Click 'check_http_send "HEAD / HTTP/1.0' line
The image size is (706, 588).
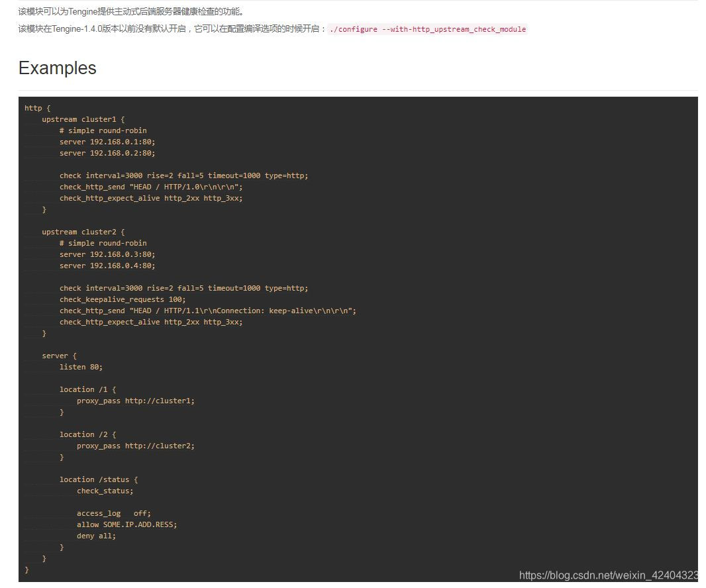(x=151, y=187)
